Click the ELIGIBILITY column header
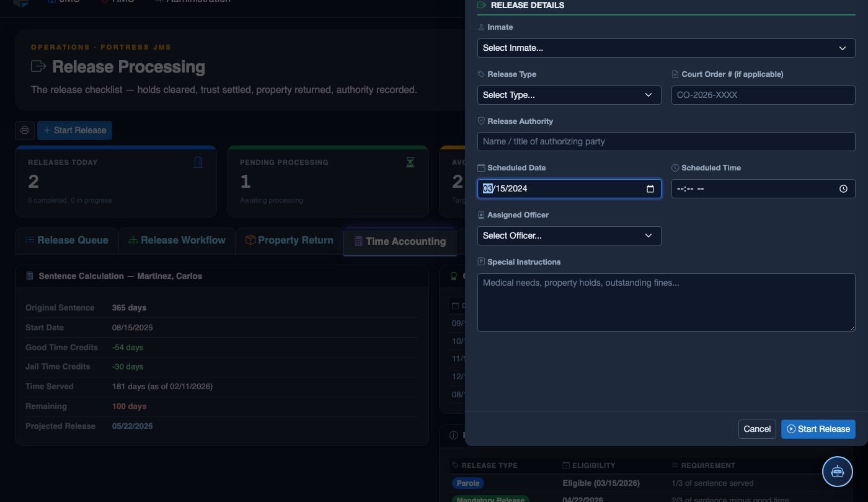Screen dimensions: 868x502 [588, 465]
